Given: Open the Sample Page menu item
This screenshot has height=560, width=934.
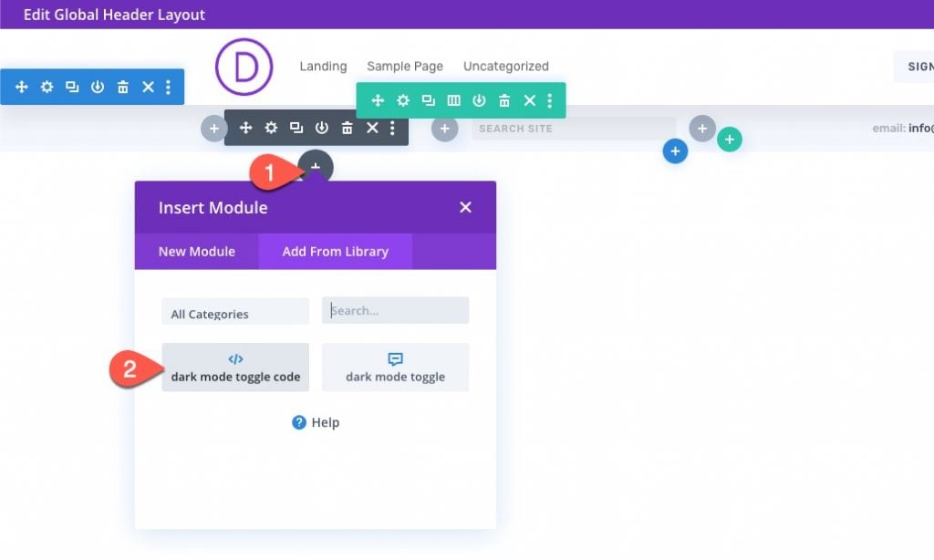Looking at the screenshot, I should (405, 66).
